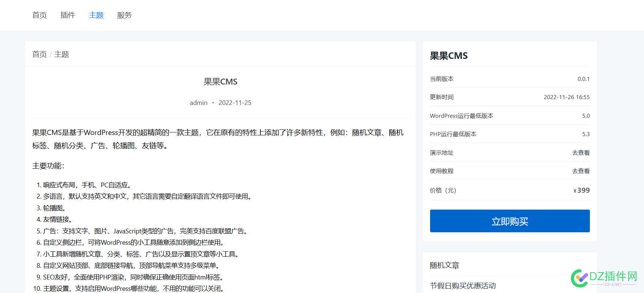This screenshot has width=644, height=293.
Task: Click feature item 5 about 百度联盟广告
Action: point(146,231)
